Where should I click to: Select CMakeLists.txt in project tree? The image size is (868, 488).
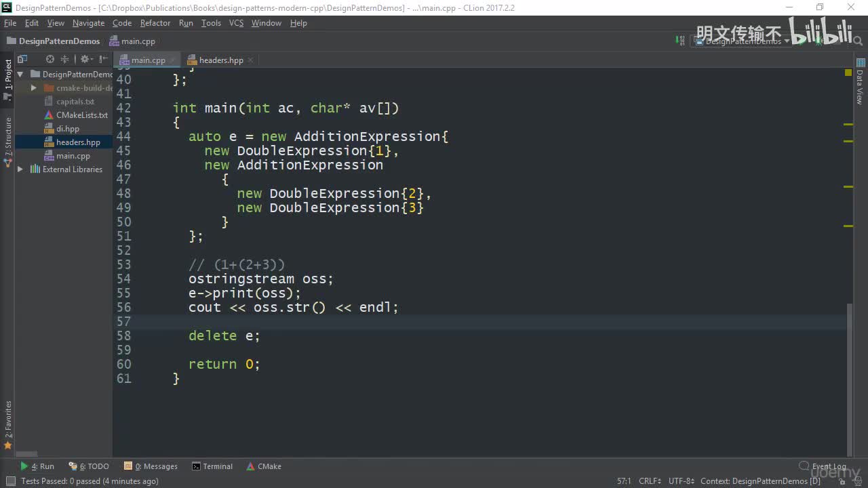pyautogui.click(x=82, y=115)
